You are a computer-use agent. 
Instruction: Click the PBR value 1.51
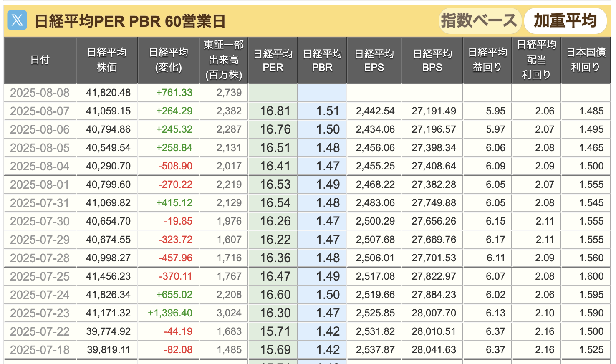coord(328,111)
